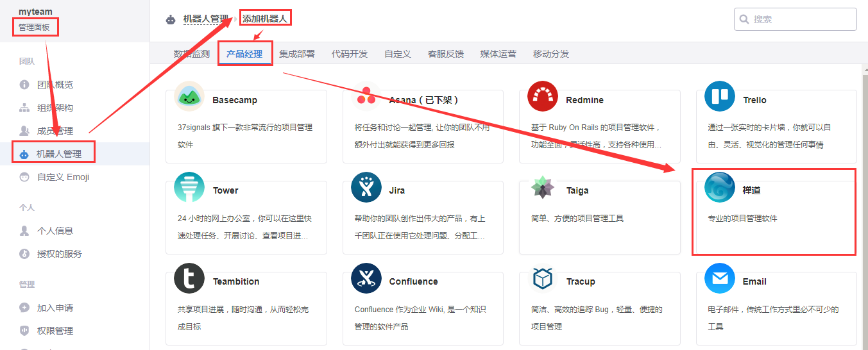Click the Tracup cube icon
Viewport: 868px width, 350px height.
(543, 278)
